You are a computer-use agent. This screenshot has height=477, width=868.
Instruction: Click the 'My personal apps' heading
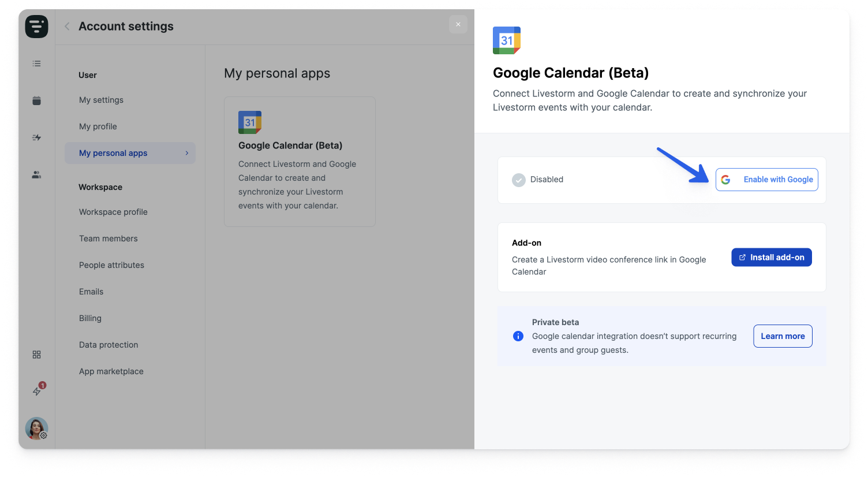coord(277,73)
